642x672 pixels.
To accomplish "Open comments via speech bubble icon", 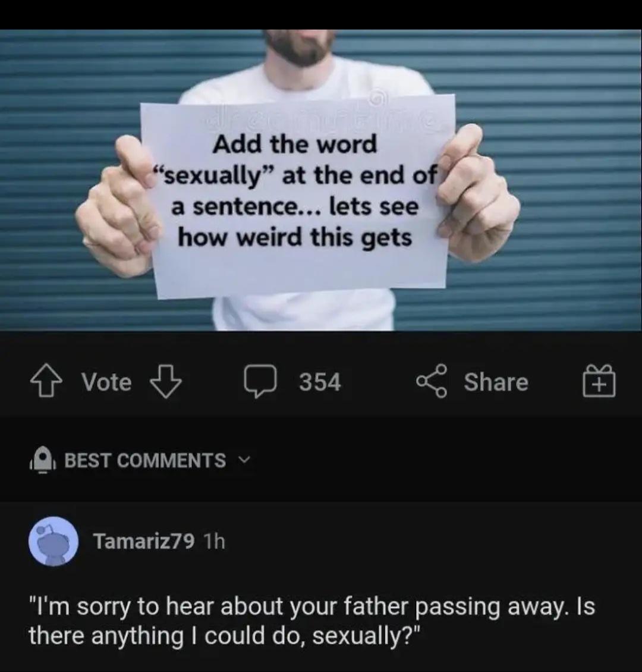I will [260, 381].
